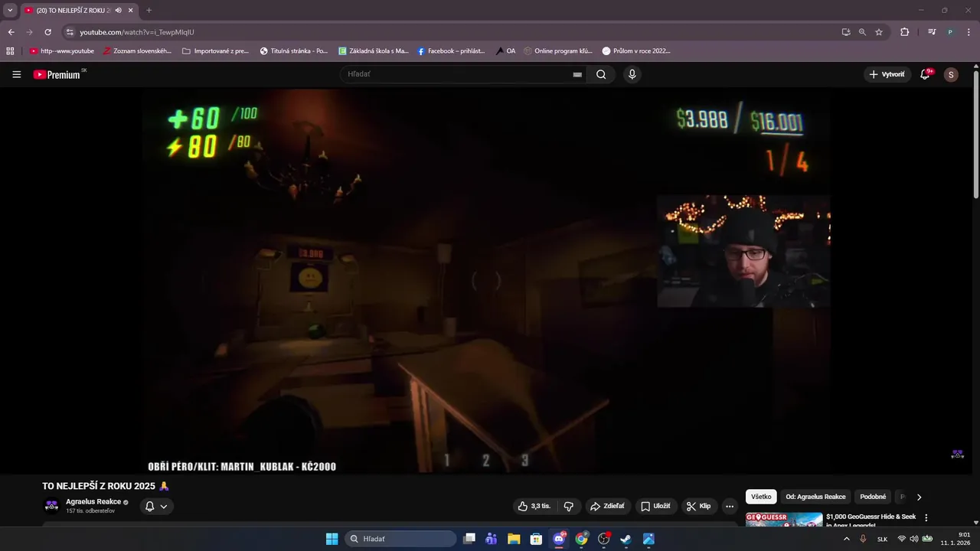
Task: Expand the browser tab search chevron
Action: coord(10,11)
